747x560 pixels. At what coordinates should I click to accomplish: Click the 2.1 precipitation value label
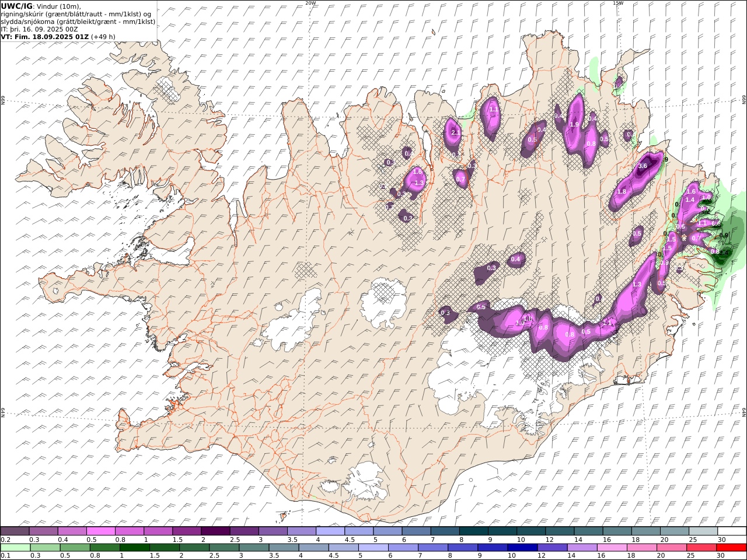[456, 133]
